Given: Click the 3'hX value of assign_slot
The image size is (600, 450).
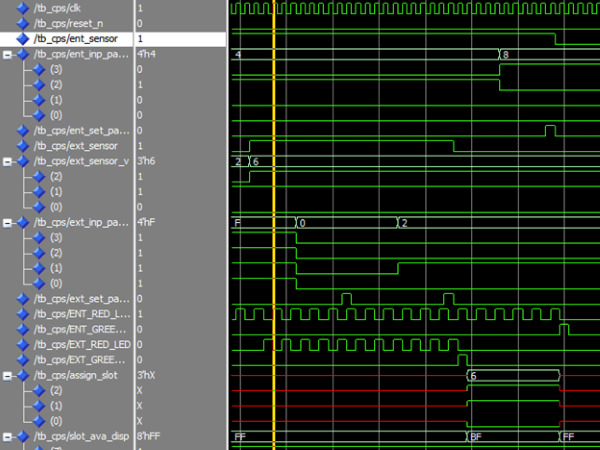Looking at the screenshot, I should (x=147, y=375).
